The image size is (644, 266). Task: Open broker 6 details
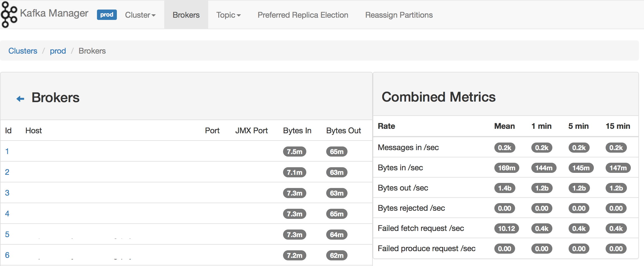tap(7, 255)
